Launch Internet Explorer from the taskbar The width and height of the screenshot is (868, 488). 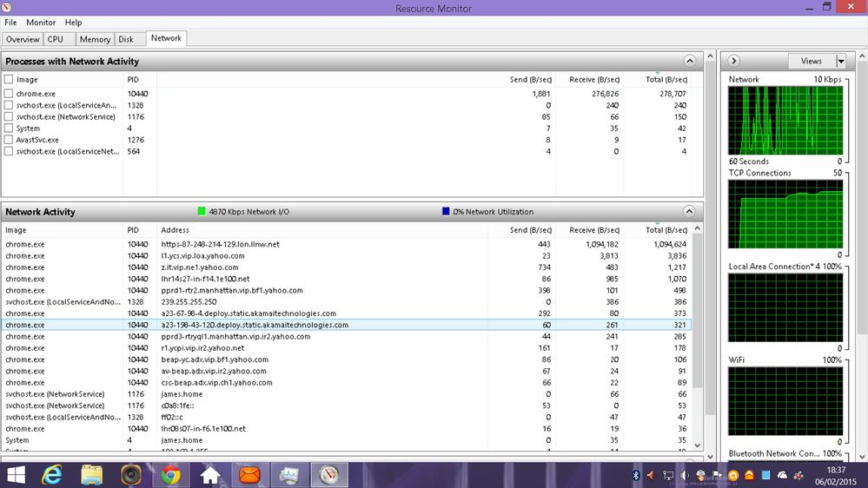(52, 475)
